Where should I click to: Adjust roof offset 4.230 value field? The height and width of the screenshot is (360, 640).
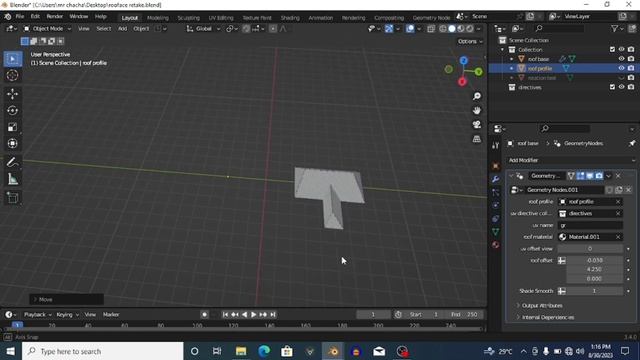594,269
